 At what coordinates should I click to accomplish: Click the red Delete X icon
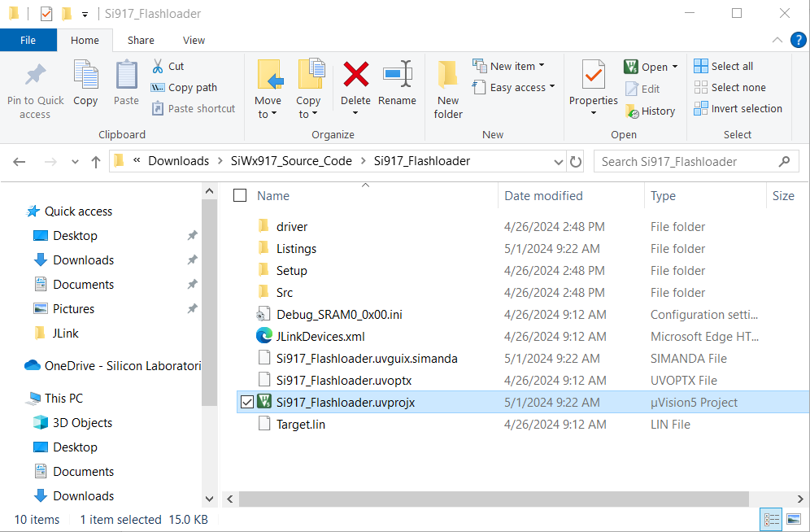[356, 74]
